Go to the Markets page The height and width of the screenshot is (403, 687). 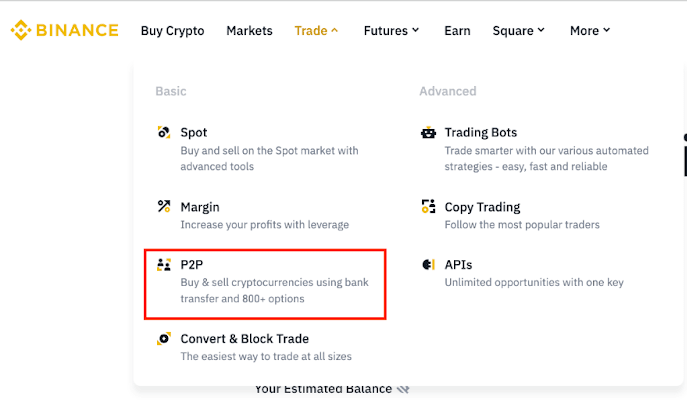pos(249,31)
